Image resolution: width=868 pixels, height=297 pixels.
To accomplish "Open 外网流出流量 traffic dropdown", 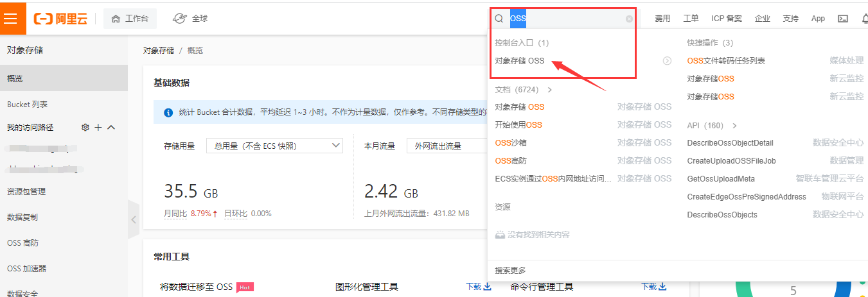I will 447,146.
